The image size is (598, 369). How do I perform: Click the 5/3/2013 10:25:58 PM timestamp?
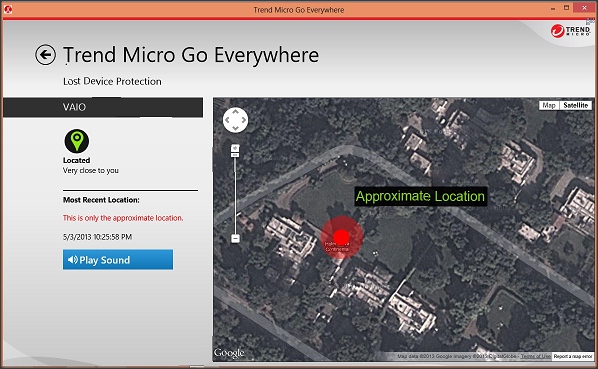point(97,237)
